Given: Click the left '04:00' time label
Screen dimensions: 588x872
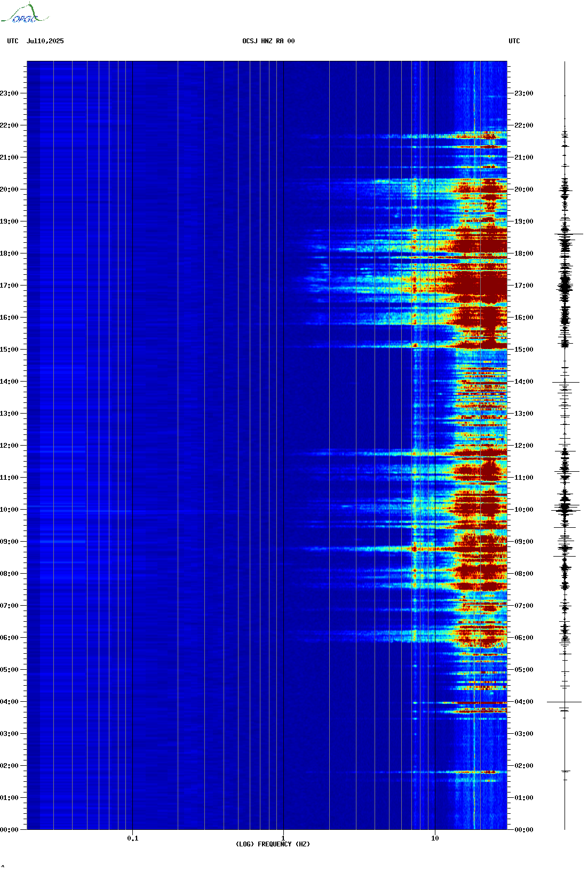Looking at the screenshot, I should click(9, 702).
